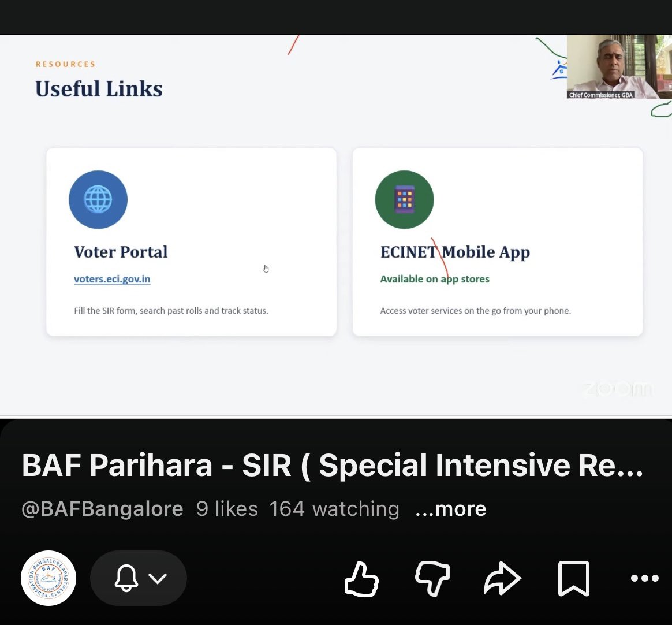Tap the 164 watching count

tap(334, 509)
